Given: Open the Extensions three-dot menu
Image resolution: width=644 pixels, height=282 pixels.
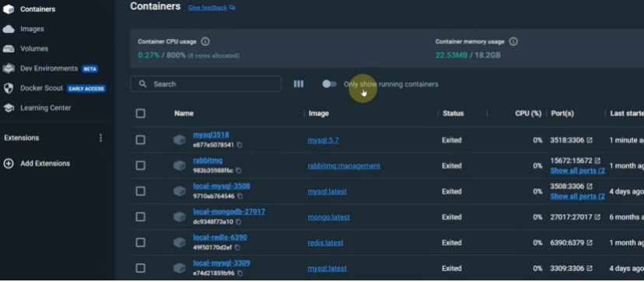Looking at the screenshot, I should coord(100,138).
